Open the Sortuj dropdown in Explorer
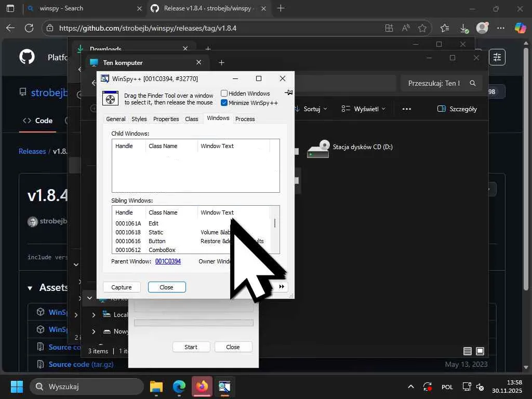532x399 pixels. [311, 109]
